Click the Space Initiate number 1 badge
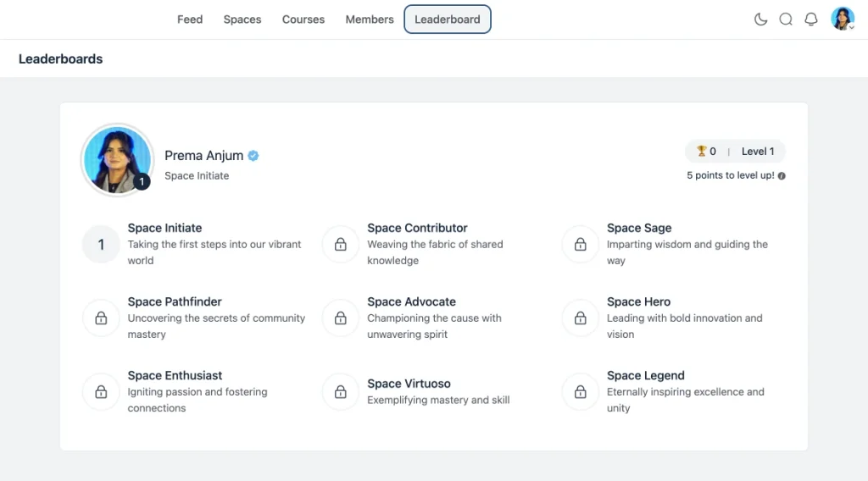The image size is (868, 481). tap(101, 245)
